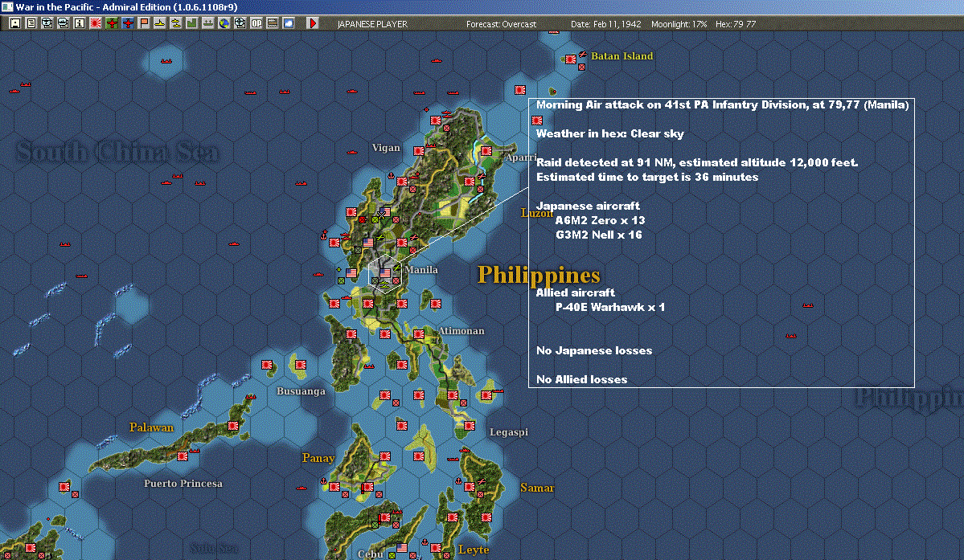This screenshot has height=560, width=964.
Task: Click the double yellow ships toolbar icon
Action: (176, 22)
